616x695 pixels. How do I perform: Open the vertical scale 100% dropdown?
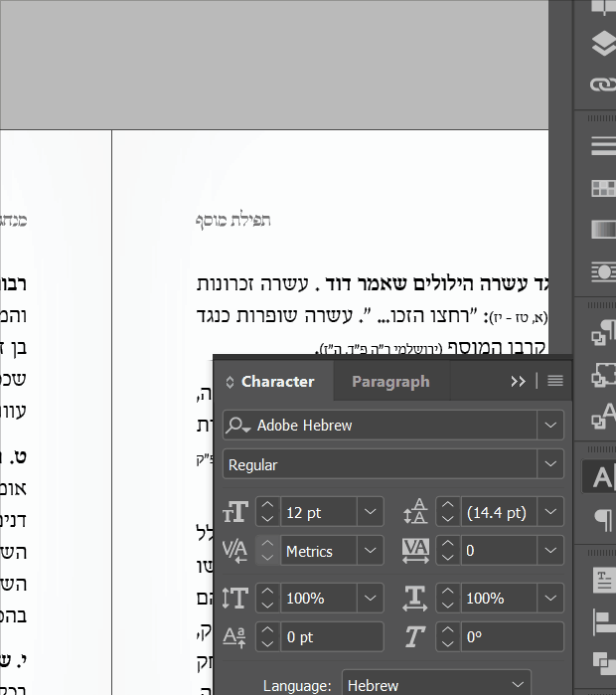(371, 598)
